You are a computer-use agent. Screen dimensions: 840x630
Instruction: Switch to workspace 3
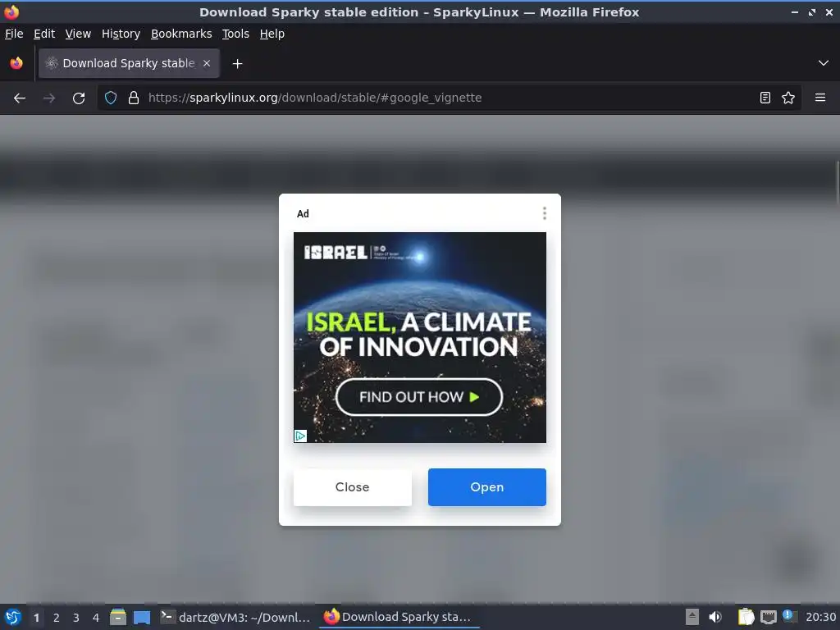pyautogui.click(x=76, y=618)
